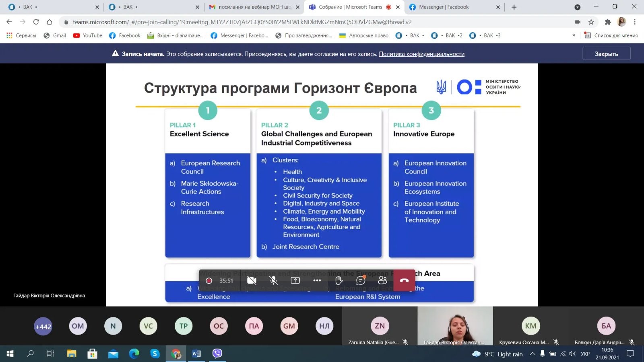This screenshot has height=362, width=644.
Task: Open Skype from taskbar
Action: click(155, 354)
